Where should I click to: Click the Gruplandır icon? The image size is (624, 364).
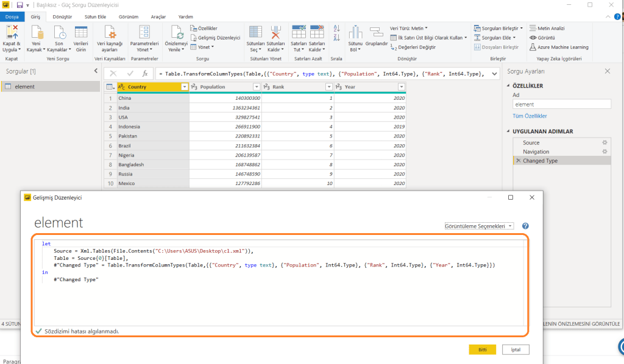click(376, 33)
